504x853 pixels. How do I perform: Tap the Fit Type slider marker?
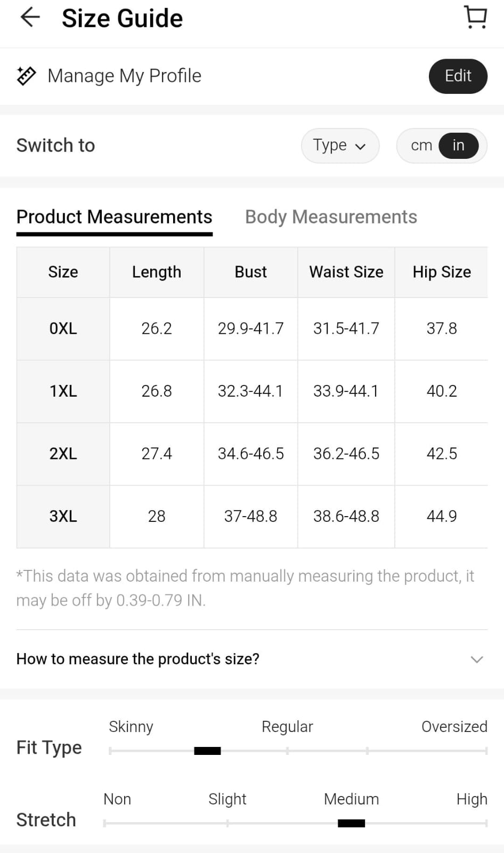(207, 751)
